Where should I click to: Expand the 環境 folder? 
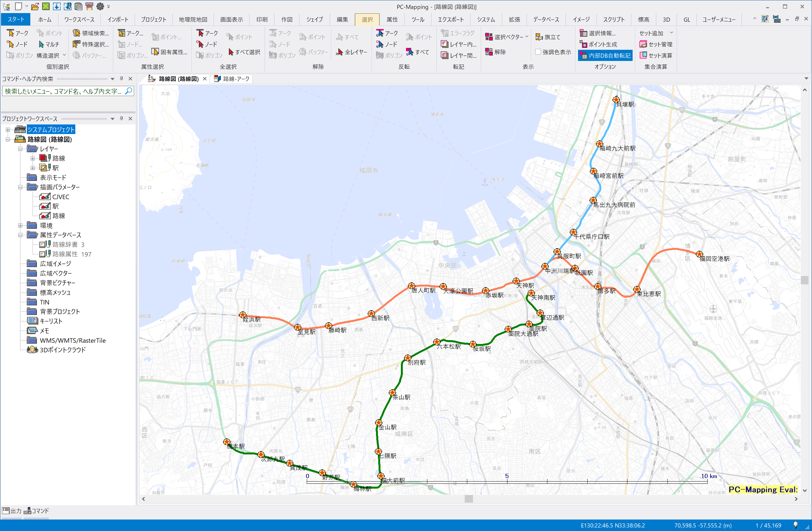click(20, 225)
